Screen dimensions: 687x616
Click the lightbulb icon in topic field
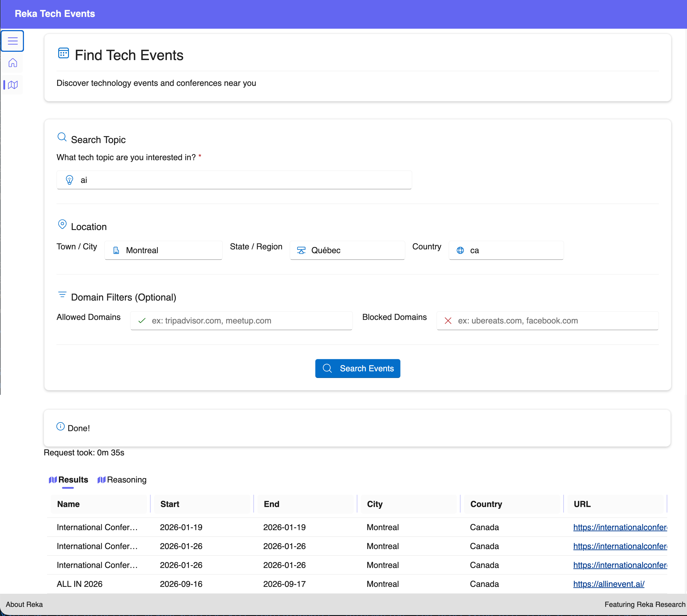(x=69, y=180)
